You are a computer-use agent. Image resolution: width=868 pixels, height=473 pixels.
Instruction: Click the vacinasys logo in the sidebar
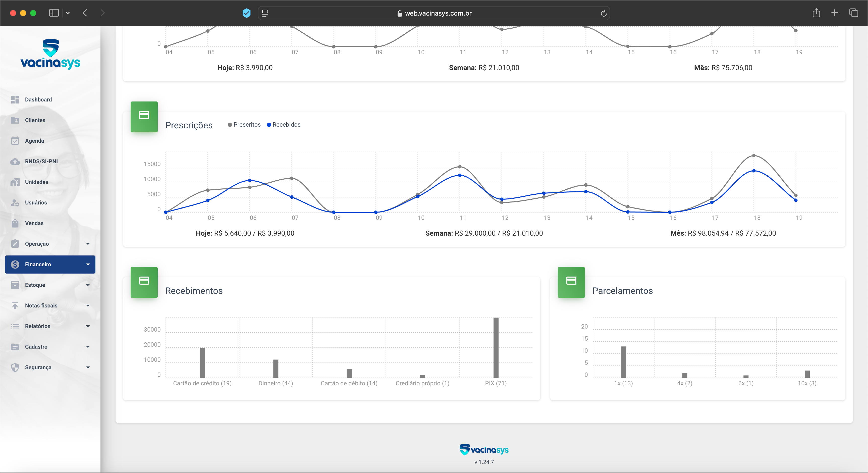[50, 54]
